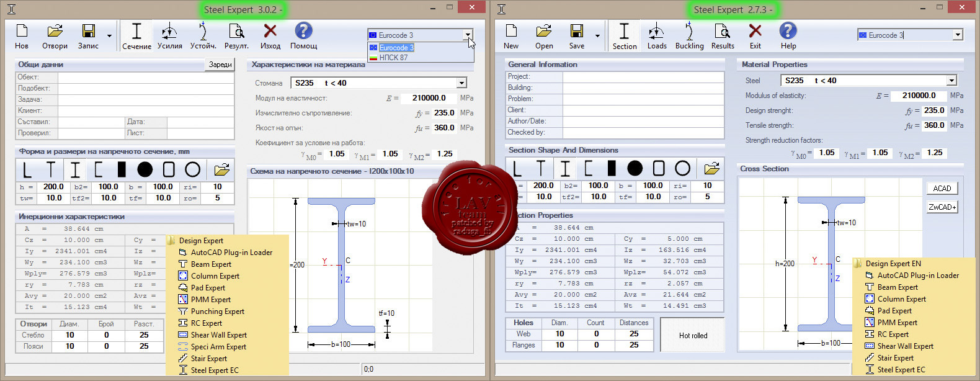The height and width of the screenshot is (381, 980).
Task: Select the hollow circular pipe shape in 2.7.3
Action: point(682,168)
